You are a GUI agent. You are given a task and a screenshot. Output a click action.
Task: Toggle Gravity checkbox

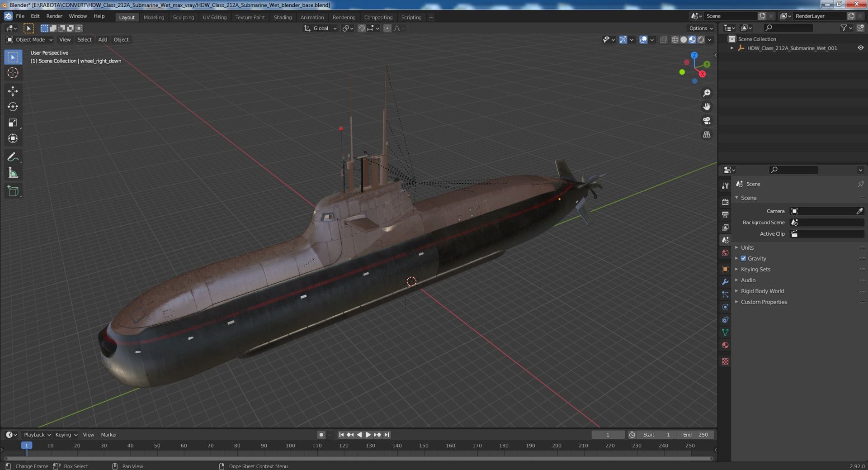pos(743,258)
